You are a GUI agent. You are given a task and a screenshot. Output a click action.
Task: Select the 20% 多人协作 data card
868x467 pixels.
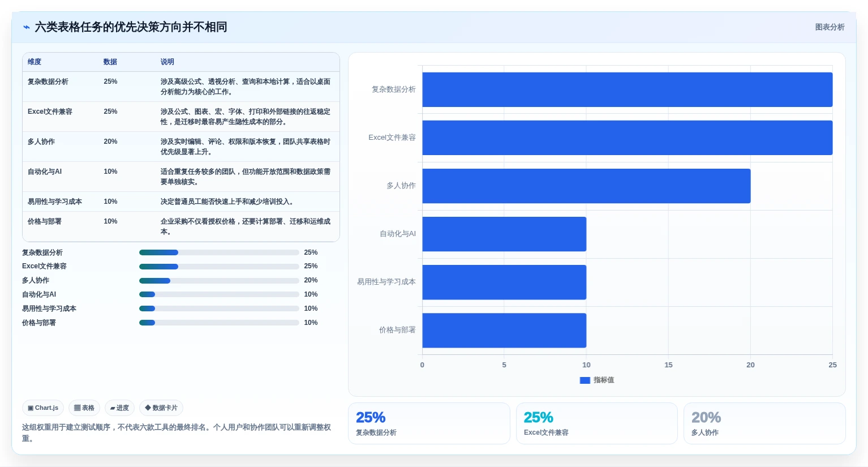tap(764, 423)
